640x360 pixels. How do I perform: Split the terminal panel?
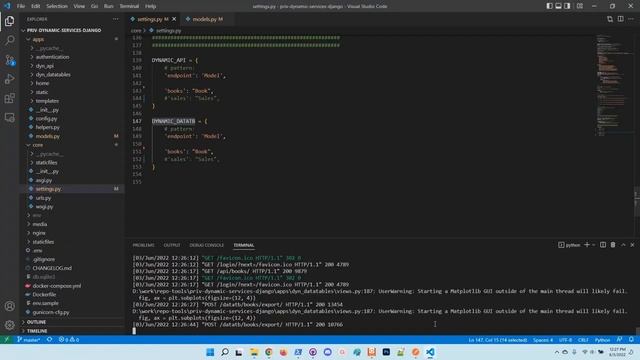[x=603, y=245]
